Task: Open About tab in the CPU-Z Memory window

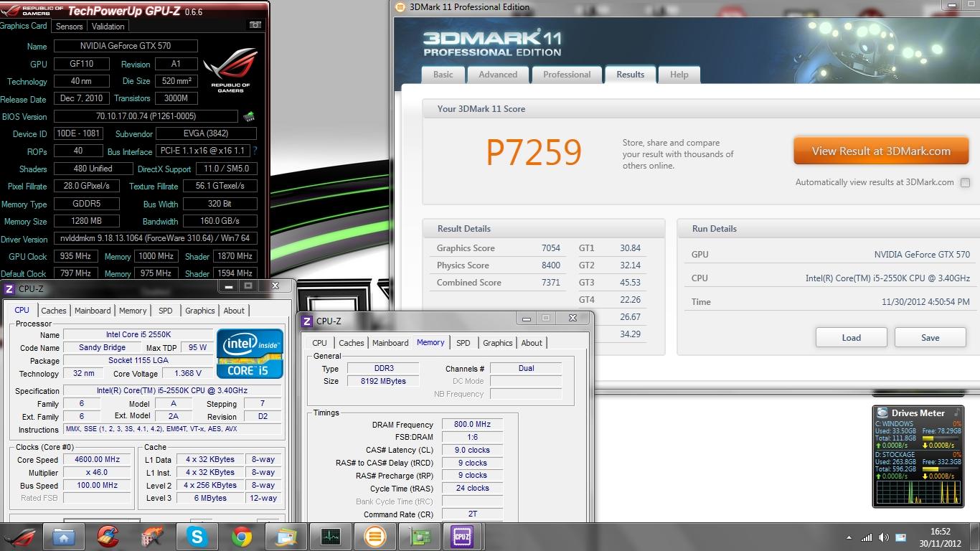Action: 532,343
